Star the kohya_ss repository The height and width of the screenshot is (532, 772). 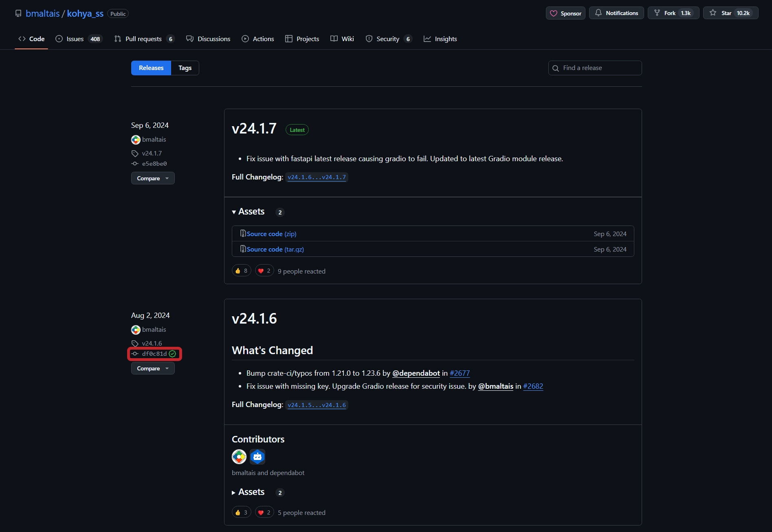click(x=730, y=13)
